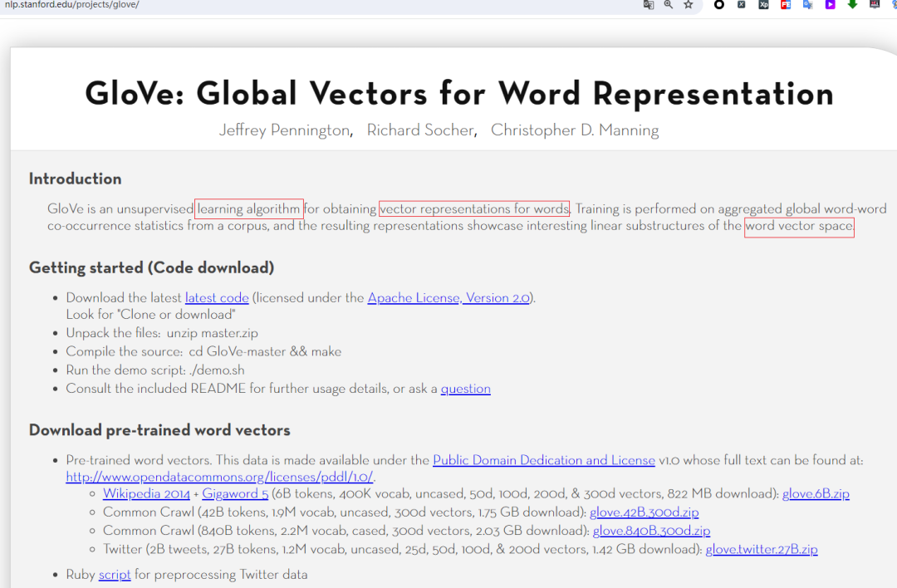The height and width of the screenshot is (588, 897).
Task: Open the red-blue FE extension icon
Action: point(786,5)
